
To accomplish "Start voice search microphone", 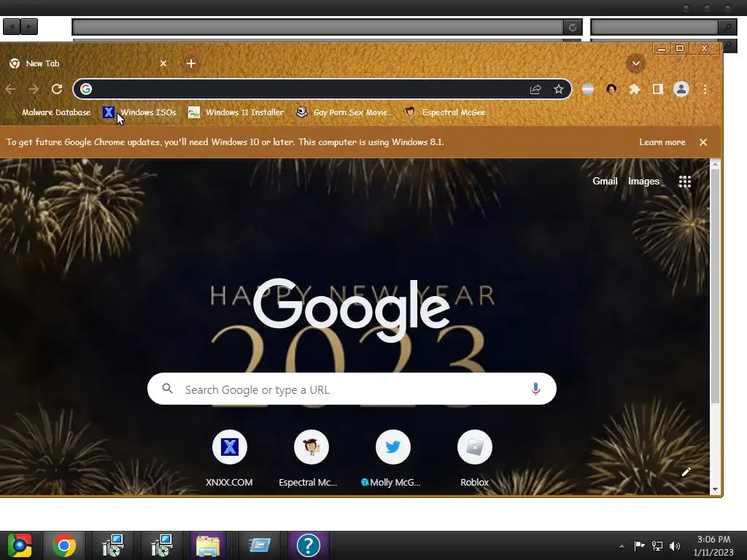I will 535,389.
